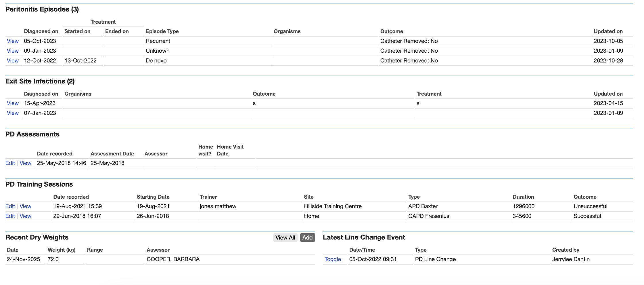Select the Peritonitis Episodes section heading
The image size is (644, 285).
[43, 9]
